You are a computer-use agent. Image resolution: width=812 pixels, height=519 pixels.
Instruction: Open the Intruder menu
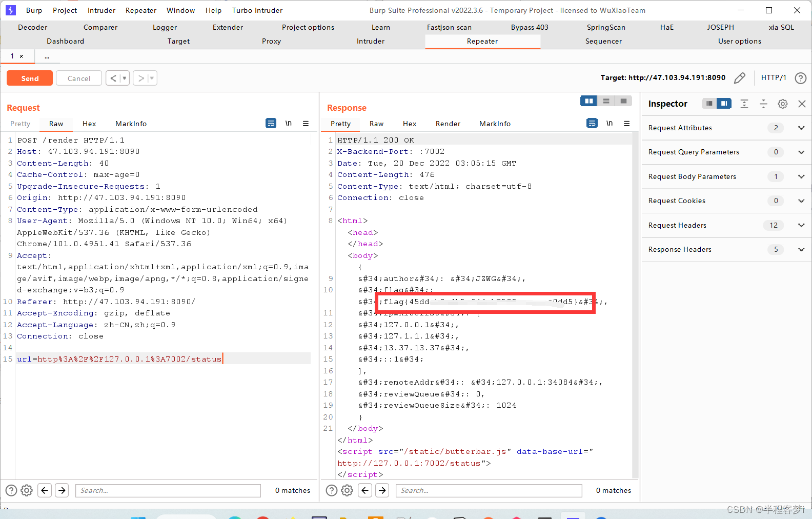(101, 10)
